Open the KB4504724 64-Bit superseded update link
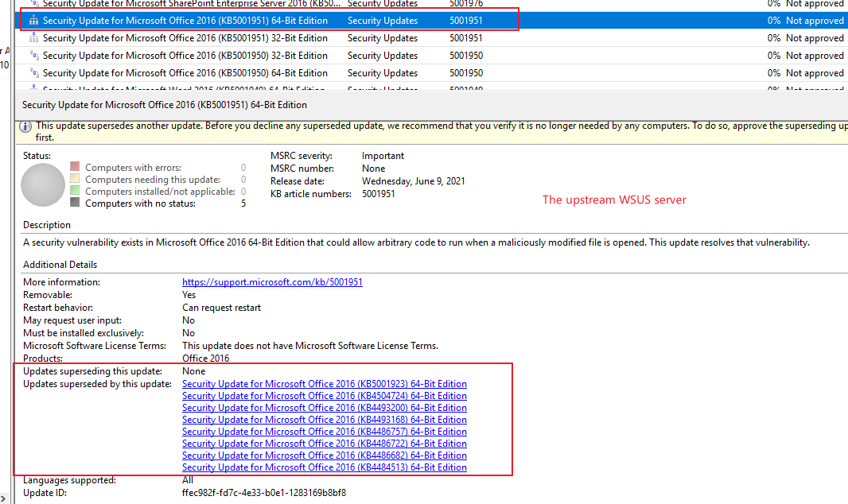This screenshot has width=848, height=504. [x=324, y=395]
